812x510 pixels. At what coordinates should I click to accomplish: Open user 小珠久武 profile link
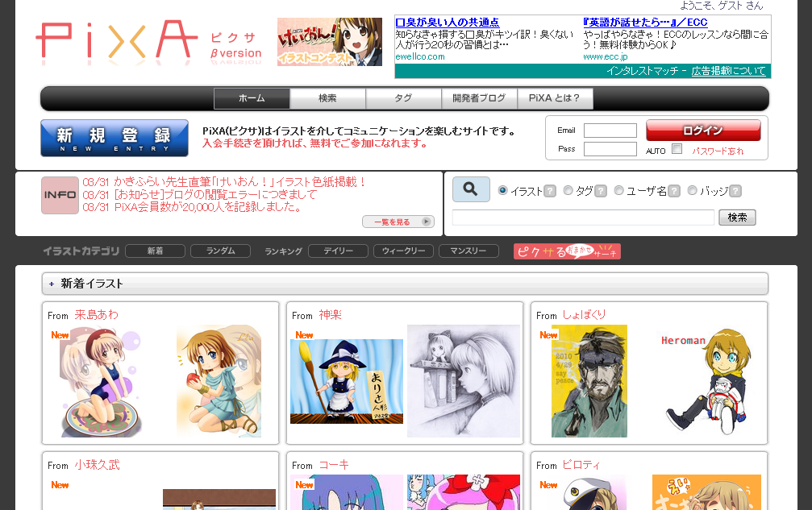[97, 465]
